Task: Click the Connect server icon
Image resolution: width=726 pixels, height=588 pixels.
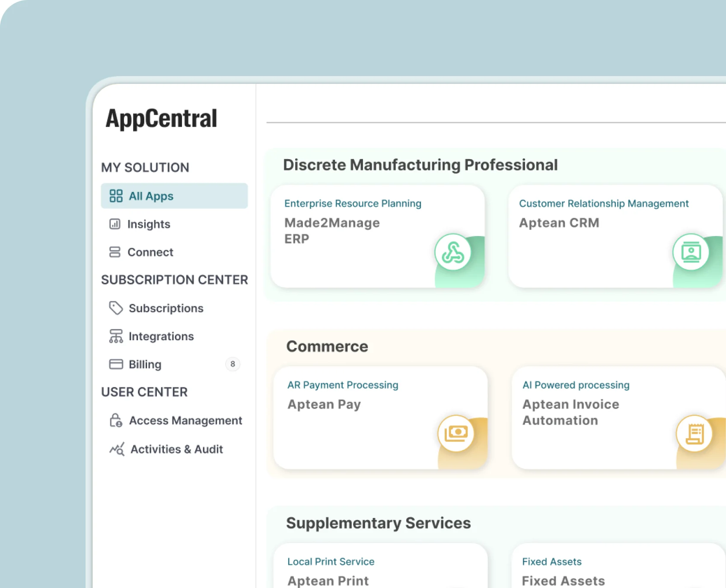Action: (115, 252)
